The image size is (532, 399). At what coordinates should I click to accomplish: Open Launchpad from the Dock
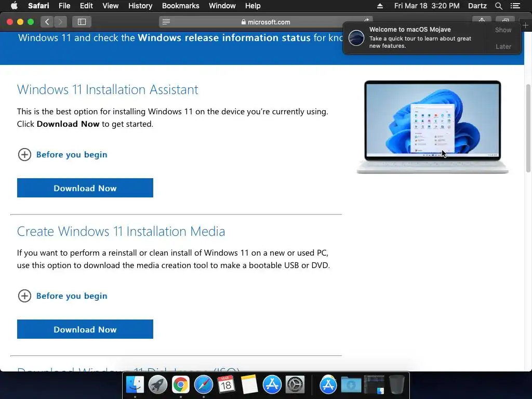pos(158,385)
